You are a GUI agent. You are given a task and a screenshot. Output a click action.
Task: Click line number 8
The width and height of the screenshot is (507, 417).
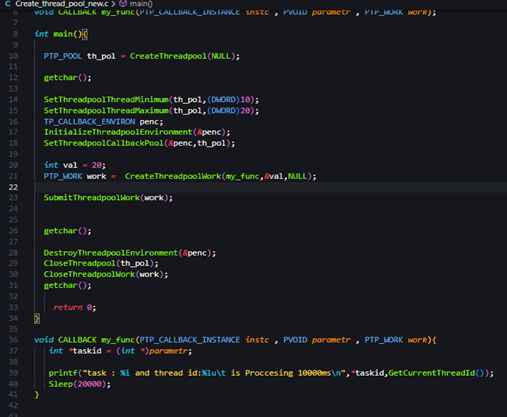(x=15, y=34)
